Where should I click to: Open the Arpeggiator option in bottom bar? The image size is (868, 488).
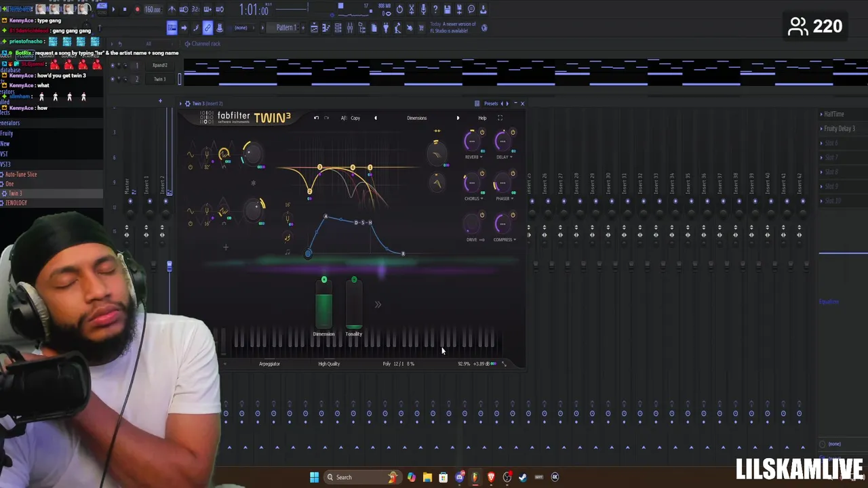(269, 364)
